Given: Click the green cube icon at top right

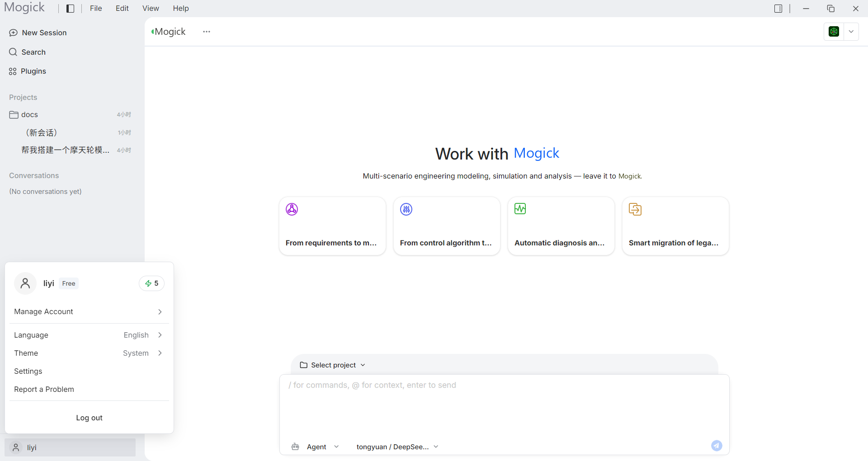Looking at the screenshot, I should click(x=834, y=32).
